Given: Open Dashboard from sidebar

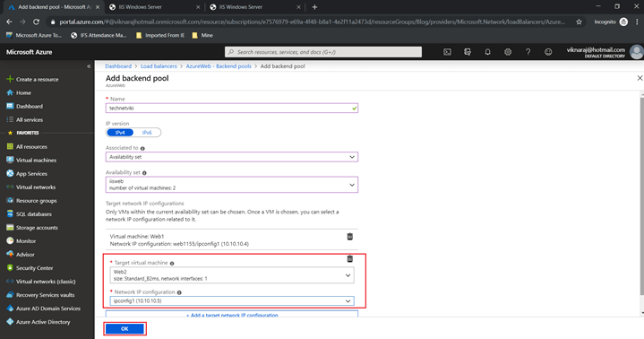Looking at the screenshot, I should pyautogui.click(x=25, y=106).
